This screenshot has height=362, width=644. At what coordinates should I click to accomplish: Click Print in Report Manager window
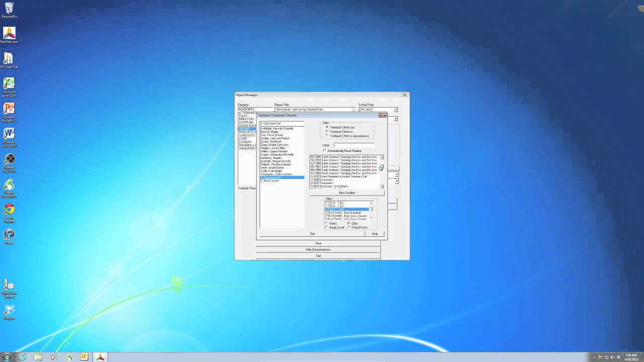click(318, 243)
